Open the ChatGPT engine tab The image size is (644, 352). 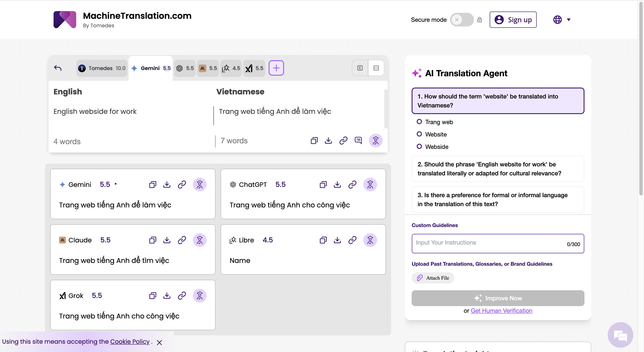click(x=185, y=68)
